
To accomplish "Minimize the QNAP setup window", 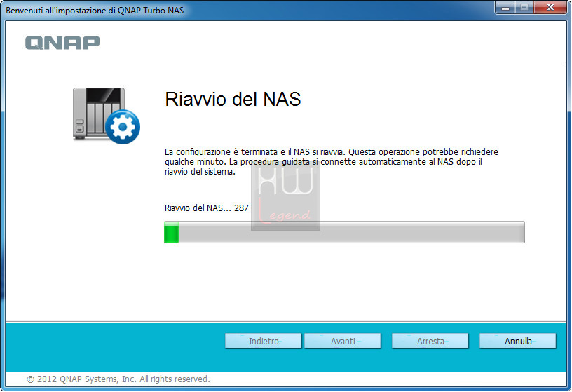I will coord(505,7).
